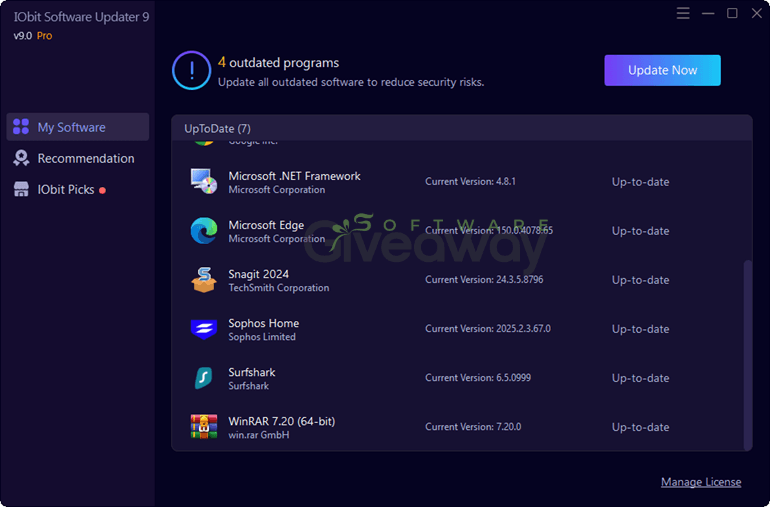Screen dimensions: 770x507
Task: Click the IObit Software Updater 9 title
Action: click(82, 17)
